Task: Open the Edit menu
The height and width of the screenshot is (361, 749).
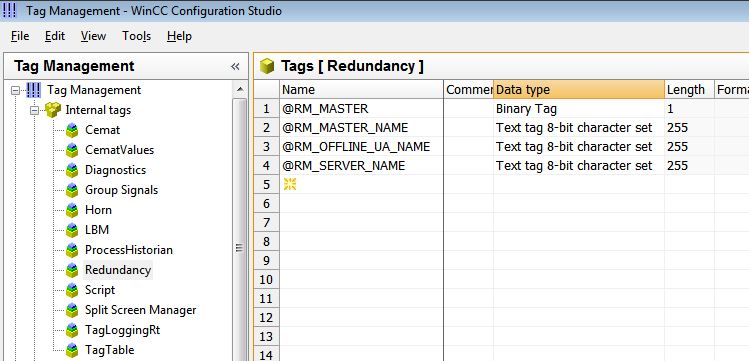Action: [55, 36]
